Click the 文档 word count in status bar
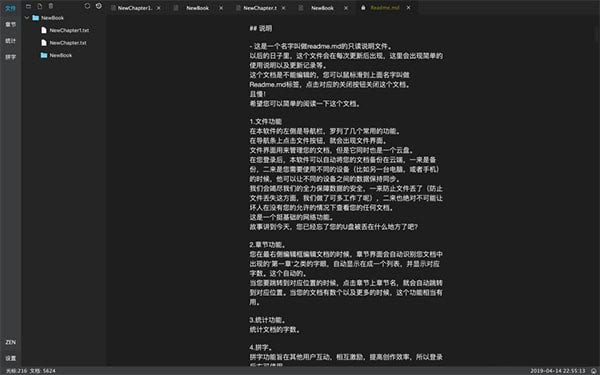 click(x=42, y=371)
